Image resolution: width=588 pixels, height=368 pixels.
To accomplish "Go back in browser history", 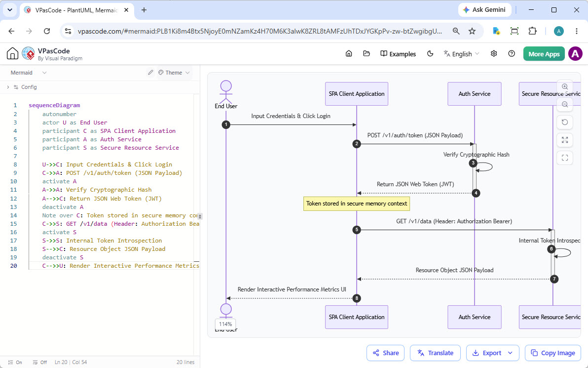I will pyautogui.click(x=12, y=31).
